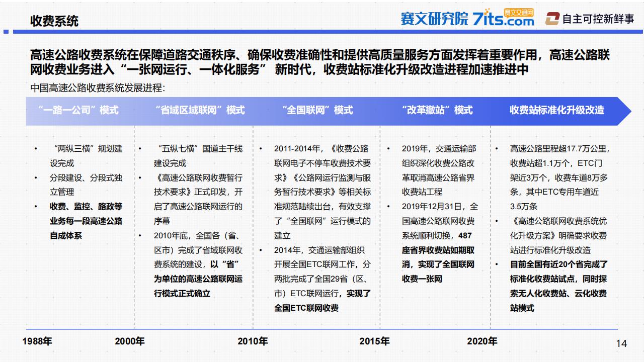Click the bold text 座省界收费站如期取消
Viewport: 644px width, 362px height.
coord(438,257)
